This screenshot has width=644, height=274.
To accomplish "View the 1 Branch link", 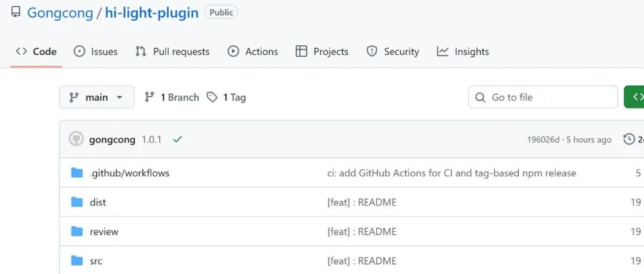I will (172, 97).
